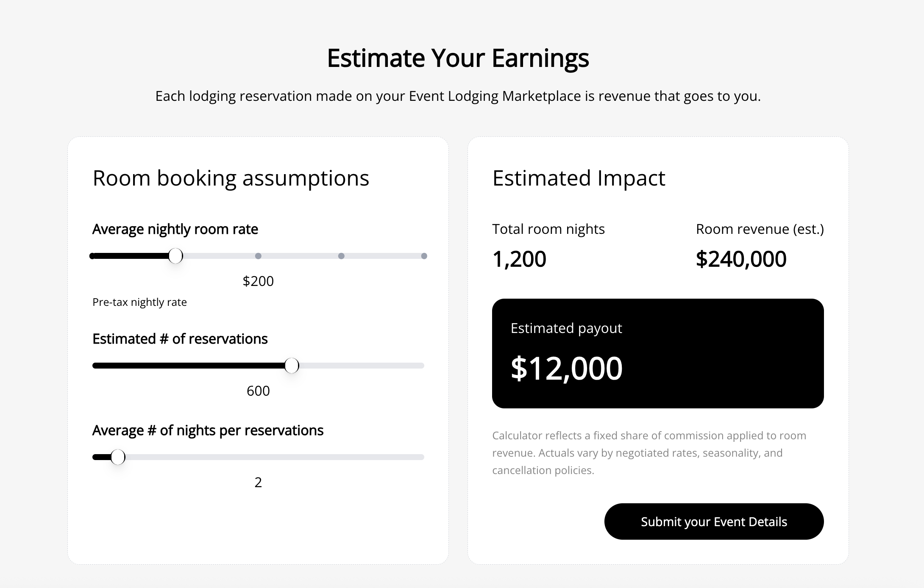This screenshot has height=588, width=924.
Task: Click the $200 room rate value label
Action: [258, 281]
